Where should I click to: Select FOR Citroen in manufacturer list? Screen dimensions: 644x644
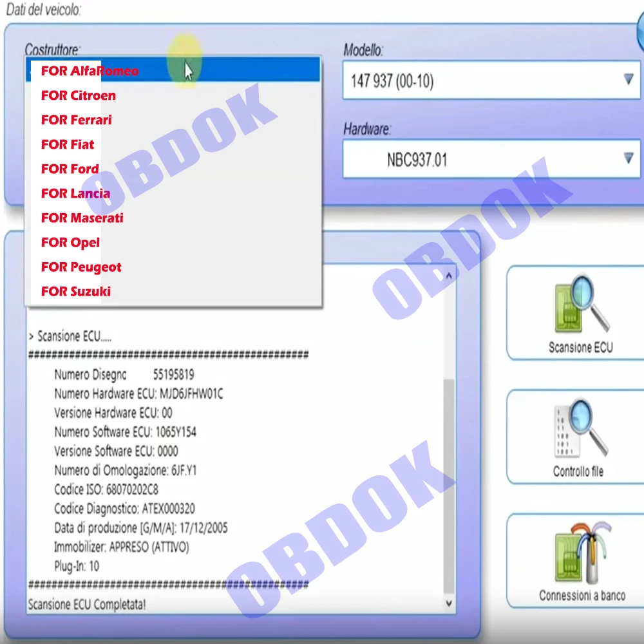pos(173,95)
